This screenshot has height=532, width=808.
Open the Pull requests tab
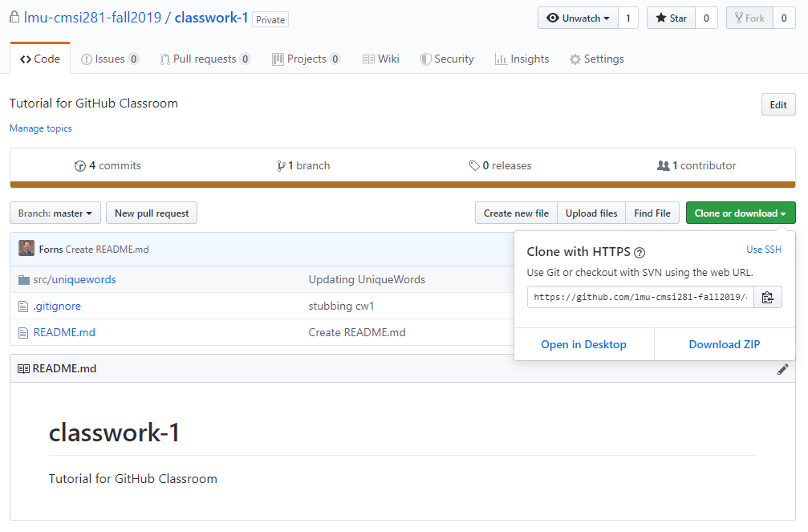pyautogui.click(x=205, y=59)
